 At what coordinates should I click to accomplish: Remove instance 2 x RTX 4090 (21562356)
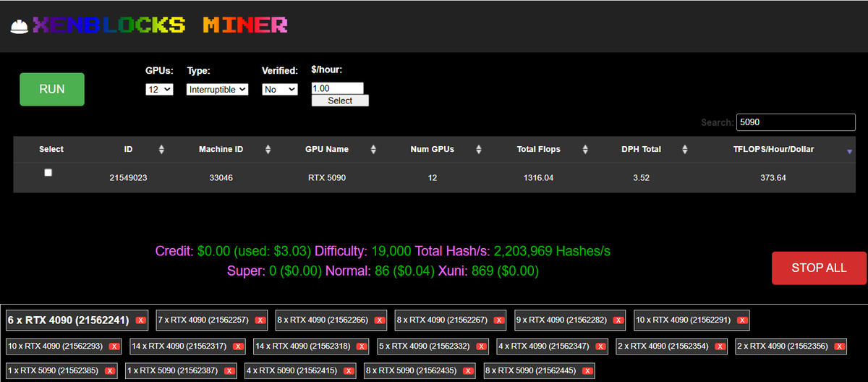(839, 347)
